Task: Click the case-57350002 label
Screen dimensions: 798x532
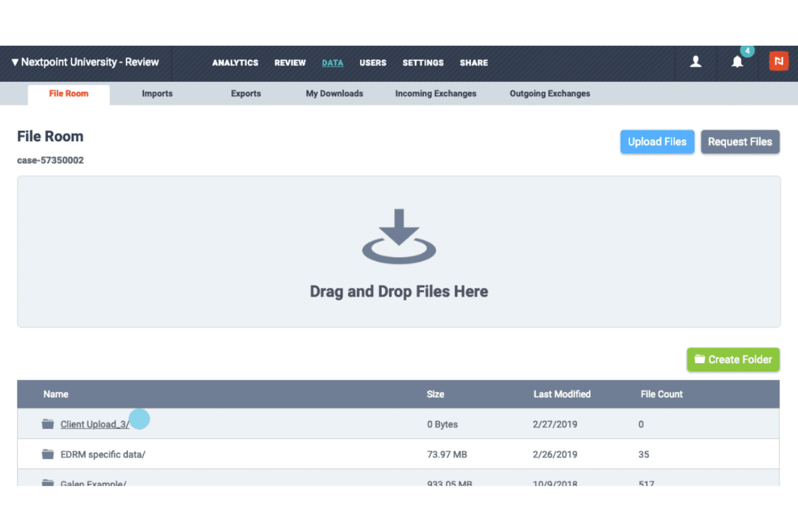Action: pos(50,160)
